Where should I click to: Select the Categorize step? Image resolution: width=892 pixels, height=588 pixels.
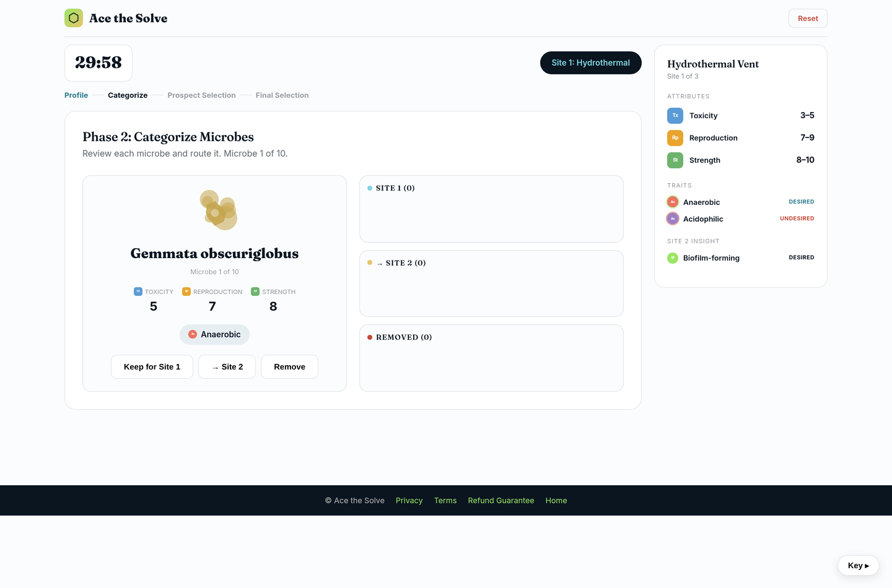pos(128,95)
